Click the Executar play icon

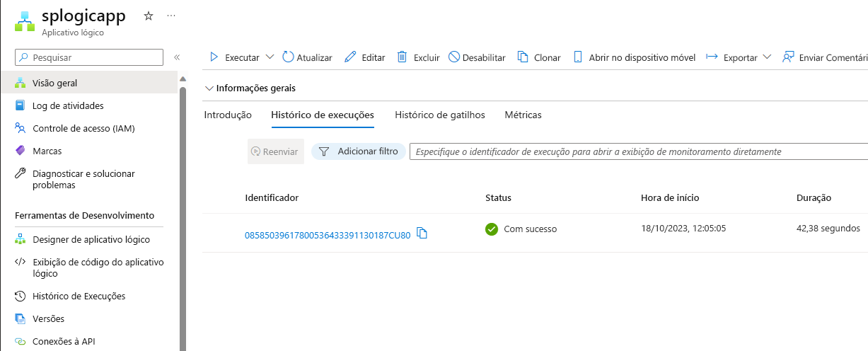(x=214, y=57)
